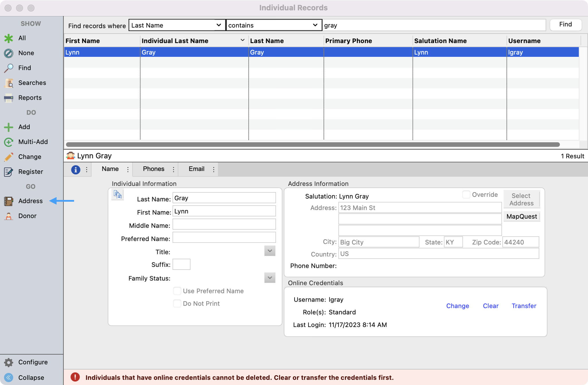This screenshot has width=588, height=385.
Task: Click the blue info icon tab
Action: [76, 170]
